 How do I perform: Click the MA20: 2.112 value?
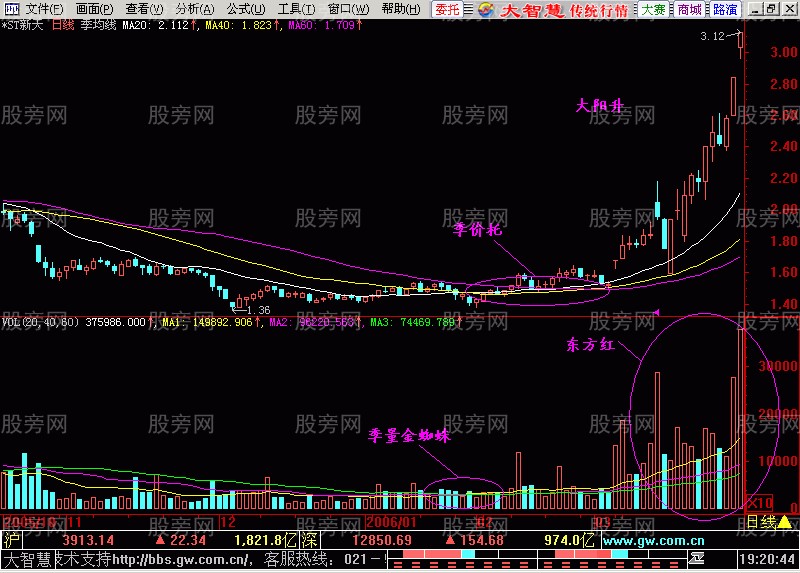(x=159, y=25)
